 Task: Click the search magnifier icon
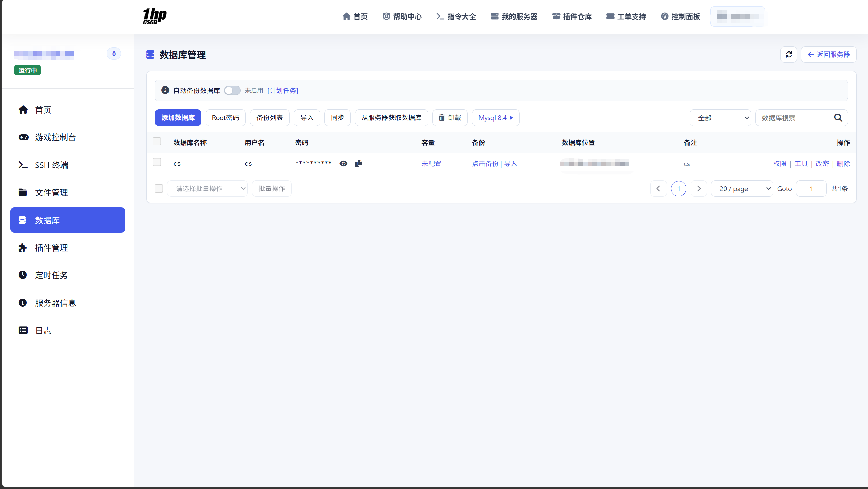pos(838,118)
